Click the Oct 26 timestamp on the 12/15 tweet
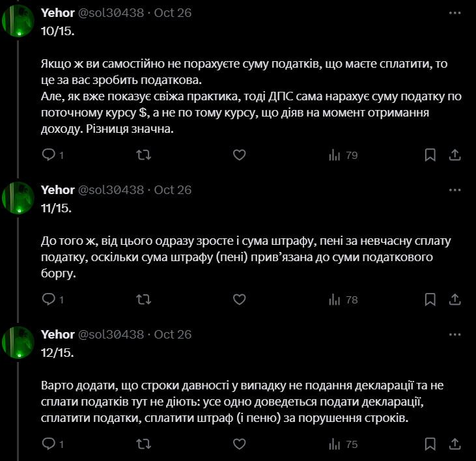This screenshot has width=476, height=461. (173, 334)
